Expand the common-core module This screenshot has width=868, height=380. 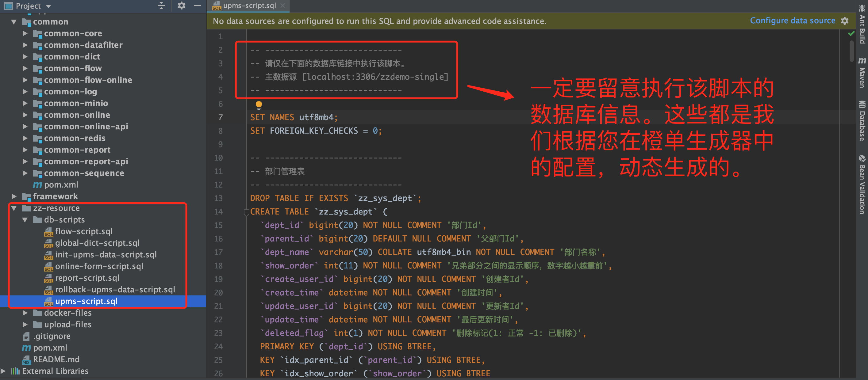coord(25,33)
